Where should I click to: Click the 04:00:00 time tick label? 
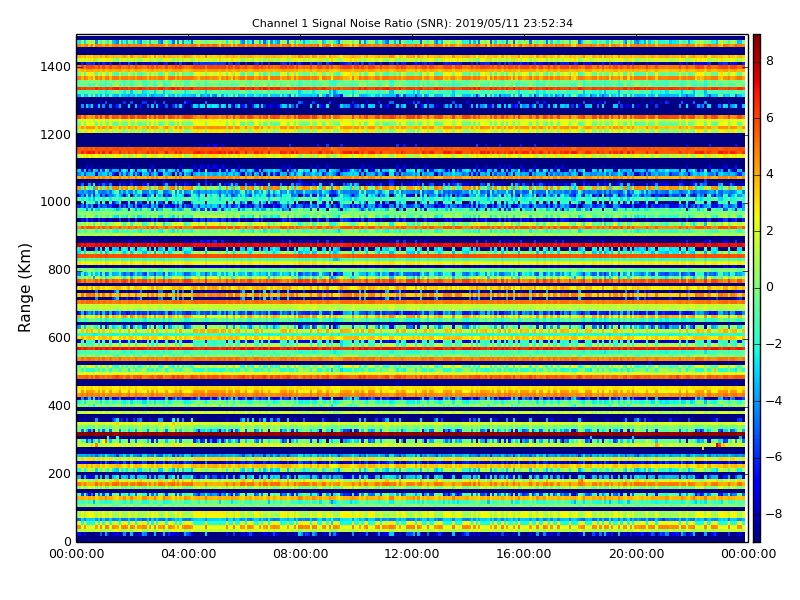click(x=189, y=554)
